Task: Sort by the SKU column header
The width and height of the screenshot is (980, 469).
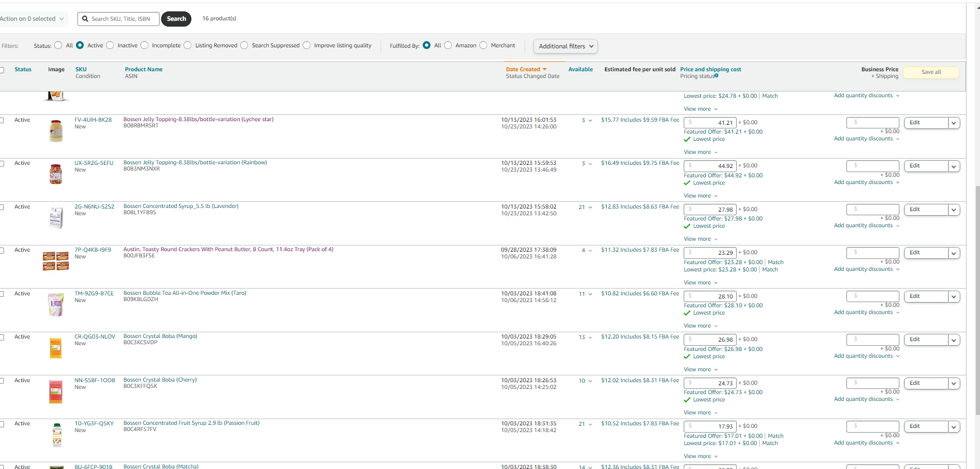Action: [x=81, y=70]
